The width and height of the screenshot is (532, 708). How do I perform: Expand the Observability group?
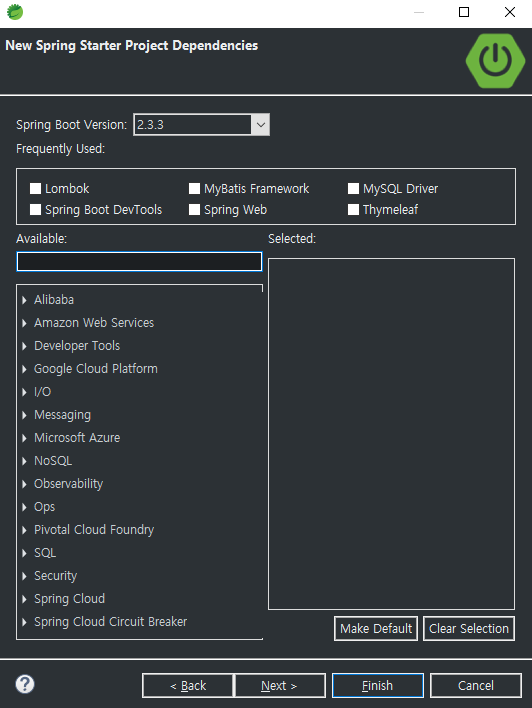(x=24, y=484)
